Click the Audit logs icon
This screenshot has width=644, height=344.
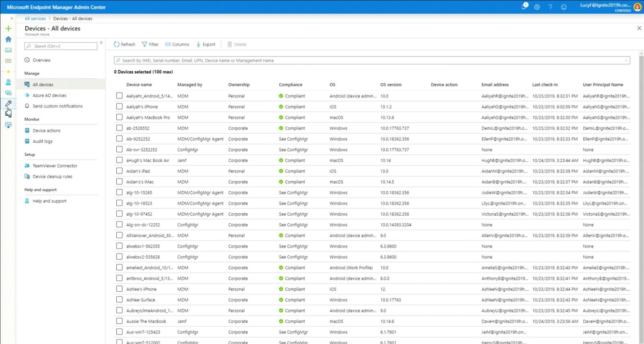click(27, 141)
